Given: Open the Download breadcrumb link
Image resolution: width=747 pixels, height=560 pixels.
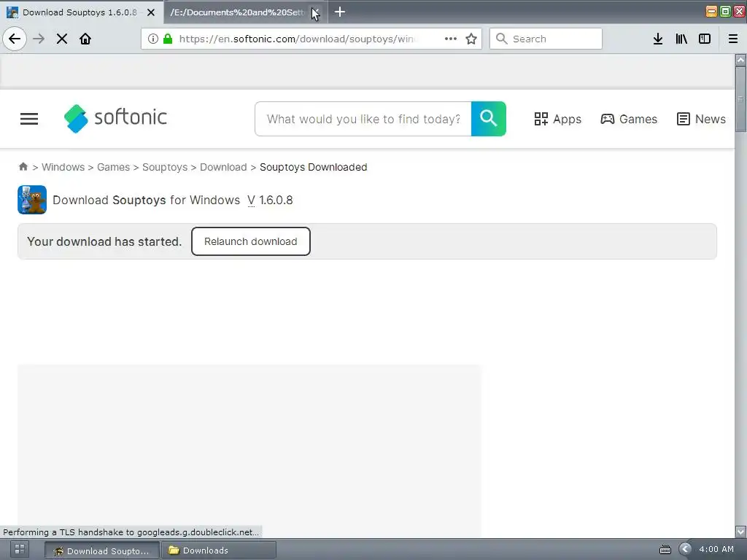Looking at the screenshot, I should [x=223, y=167].
